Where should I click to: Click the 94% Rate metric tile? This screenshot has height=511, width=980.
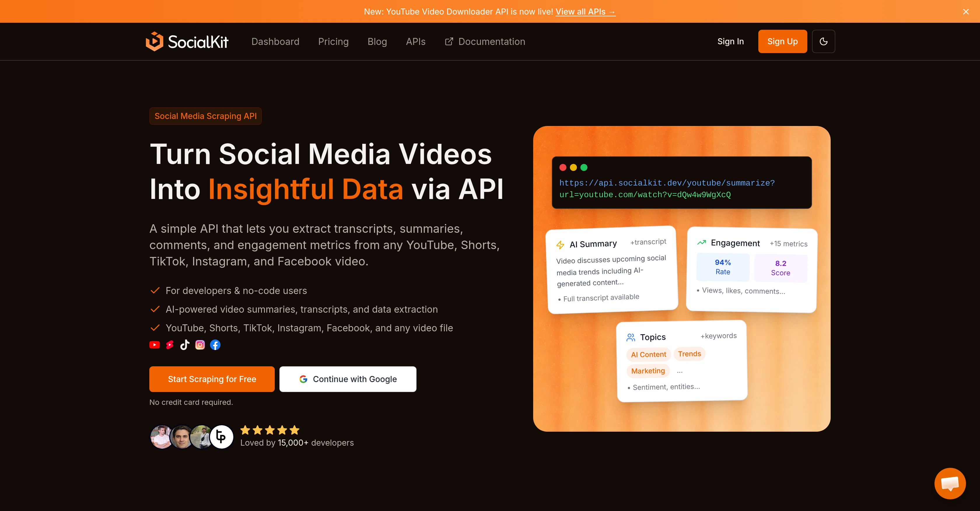pos(722,267)
